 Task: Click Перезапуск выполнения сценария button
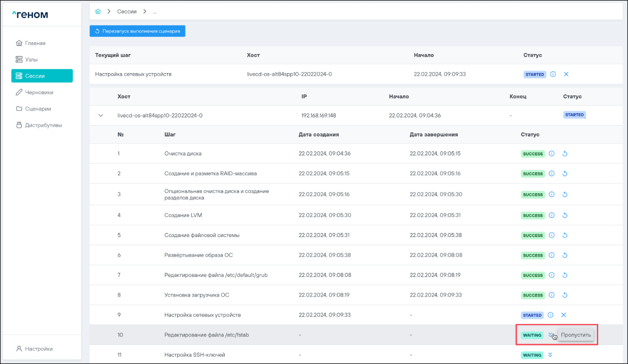(x=137, y=31)
